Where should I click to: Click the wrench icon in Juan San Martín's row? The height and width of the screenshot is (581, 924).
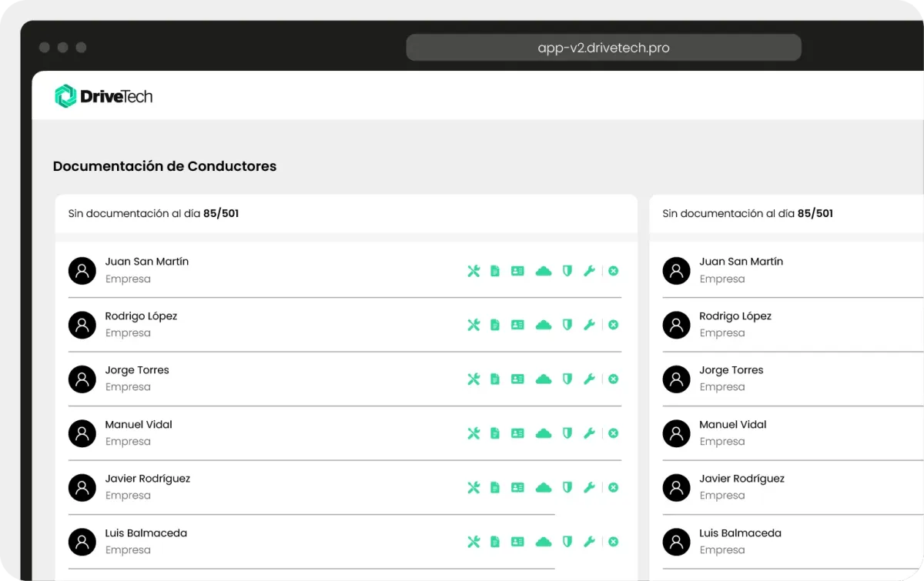point(589,271)
